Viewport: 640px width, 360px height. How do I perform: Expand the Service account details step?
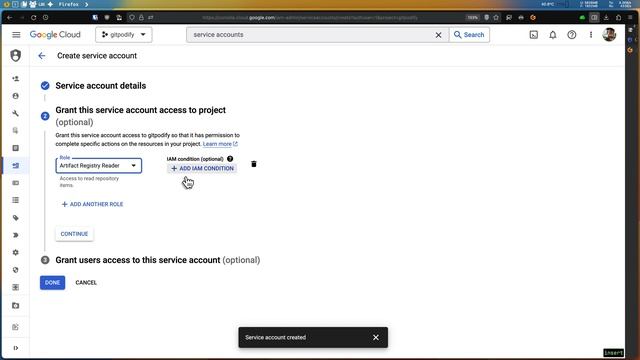click(100, 86)
